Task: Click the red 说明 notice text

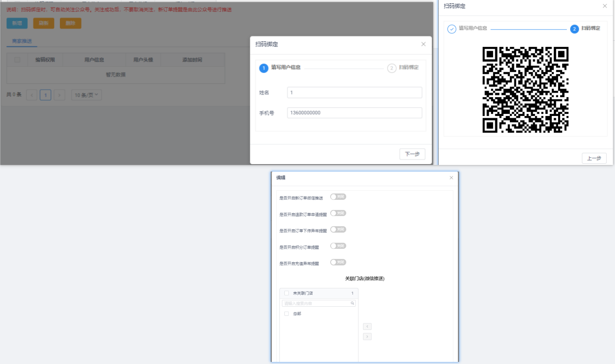Action: click(119, 10)
